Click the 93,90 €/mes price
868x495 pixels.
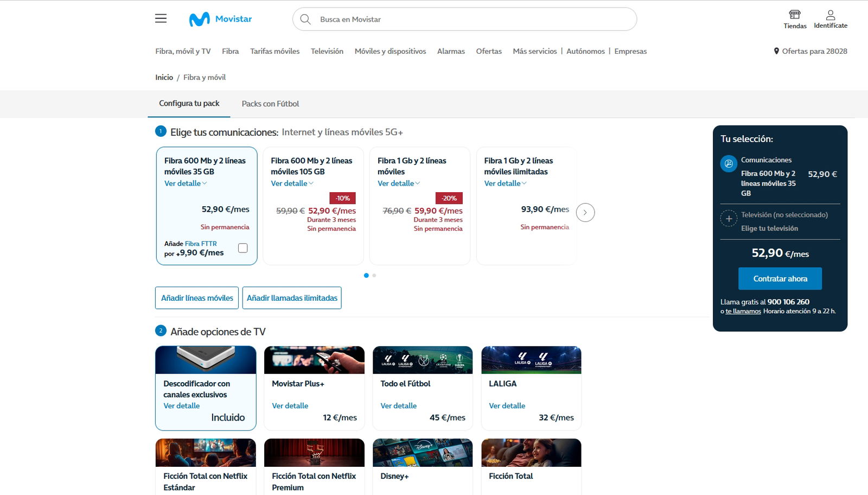545,209
